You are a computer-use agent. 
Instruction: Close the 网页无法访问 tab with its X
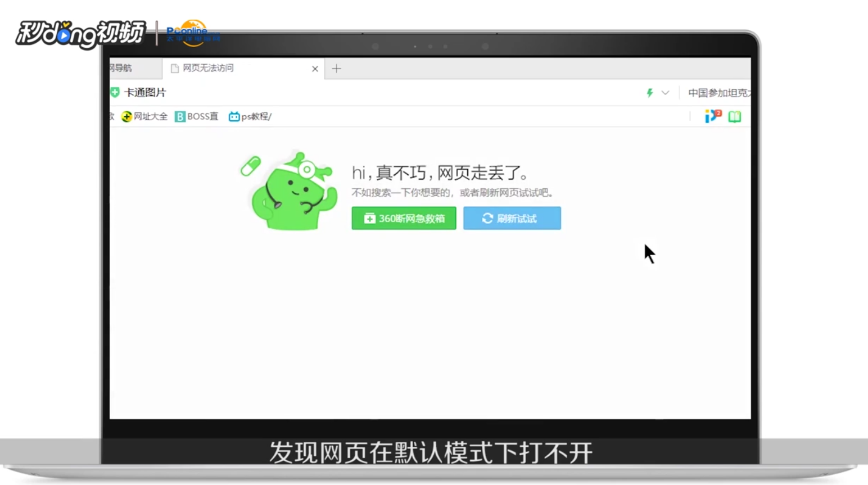pyautogui.click(x=315, y=68)
